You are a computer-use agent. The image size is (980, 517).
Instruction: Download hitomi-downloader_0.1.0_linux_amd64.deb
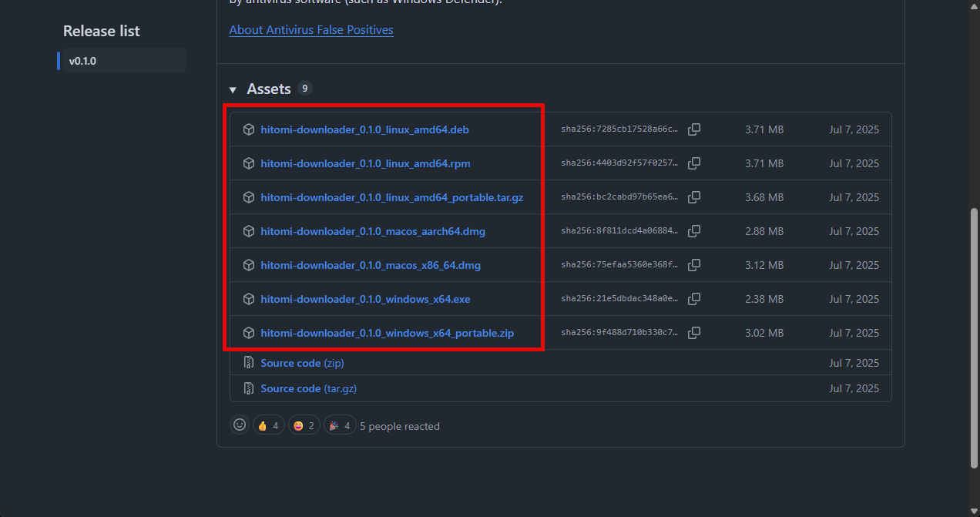coord(364,129)
